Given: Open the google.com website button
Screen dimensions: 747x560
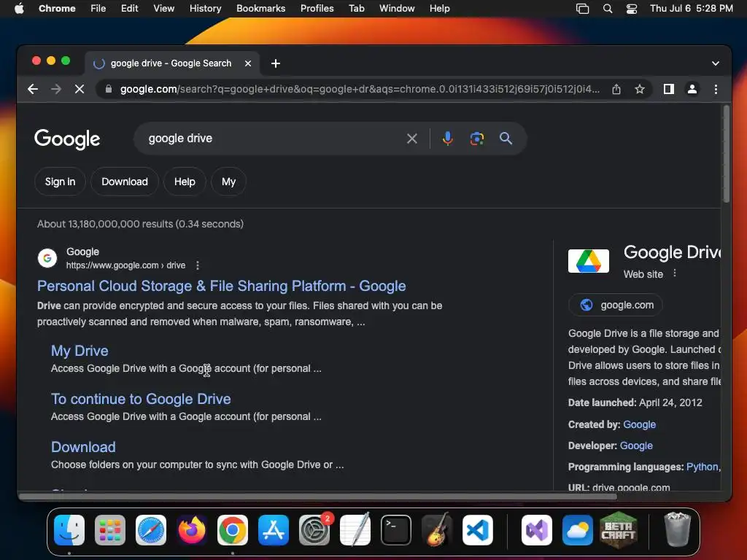Looking at the screenshot, I should point(616,305).
